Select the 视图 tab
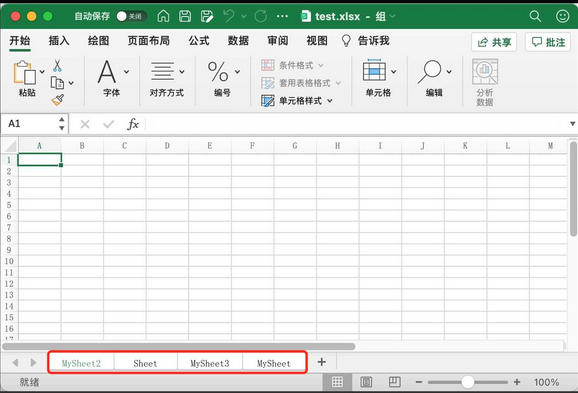The height and width of the screenshot is (393, 578). coord(317,41)
